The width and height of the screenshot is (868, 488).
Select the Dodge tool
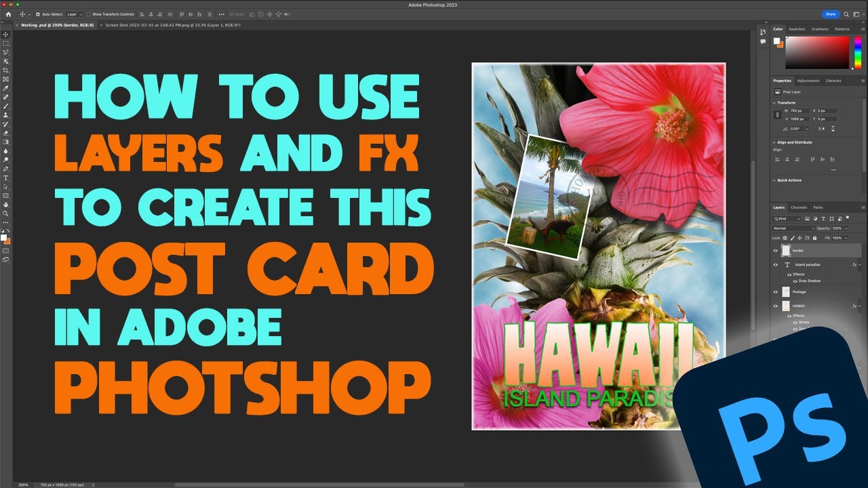click(7, 159)
